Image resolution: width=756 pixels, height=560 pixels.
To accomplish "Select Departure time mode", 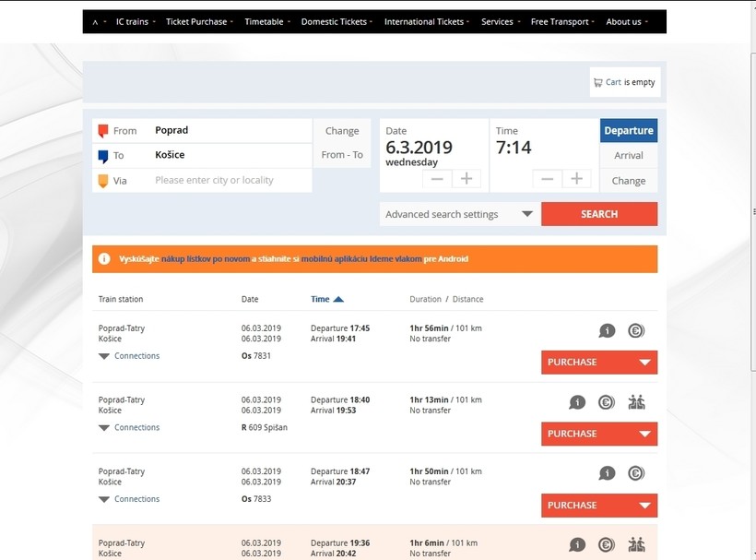I will pyautogui.click(x=628, y=131).
